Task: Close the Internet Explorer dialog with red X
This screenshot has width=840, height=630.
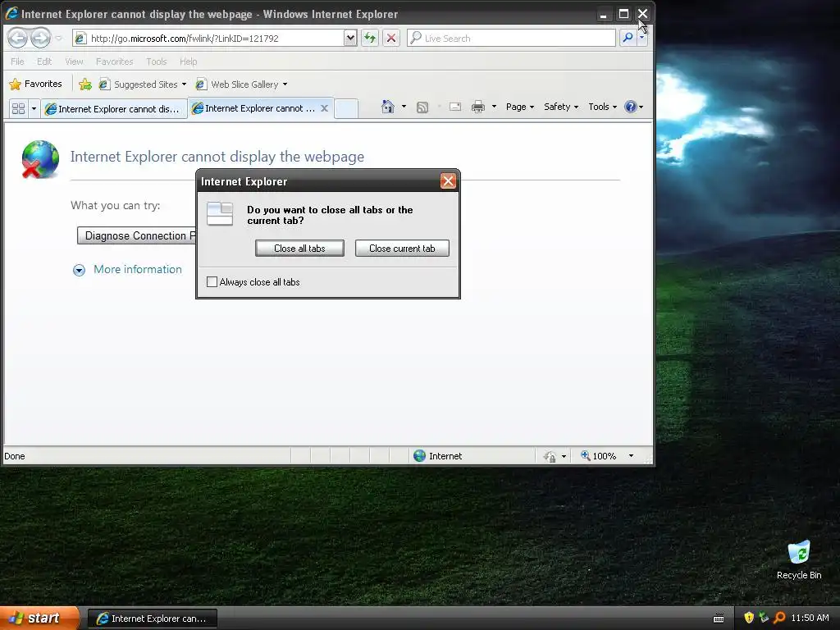Action: (448, 181)
